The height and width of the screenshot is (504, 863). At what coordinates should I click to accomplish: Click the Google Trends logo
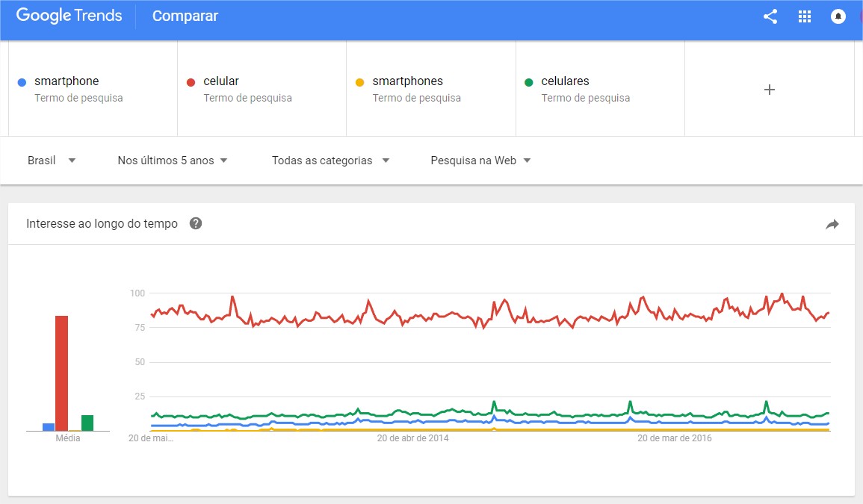pos(68,16)
